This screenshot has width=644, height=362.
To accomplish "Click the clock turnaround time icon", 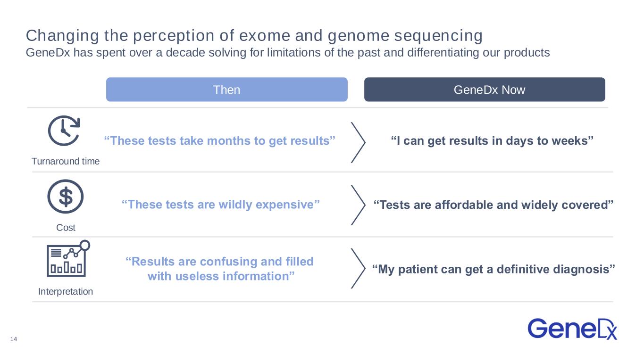I will (65, 131).
